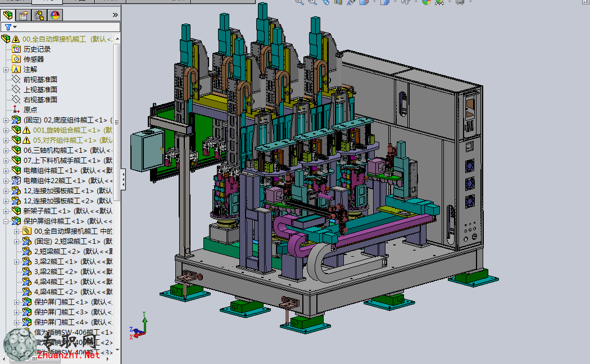Select the 001,旋转组合能工<1> warning component
Image resolution: width=590 pixels, height=364 pixels.
(67, 130)
